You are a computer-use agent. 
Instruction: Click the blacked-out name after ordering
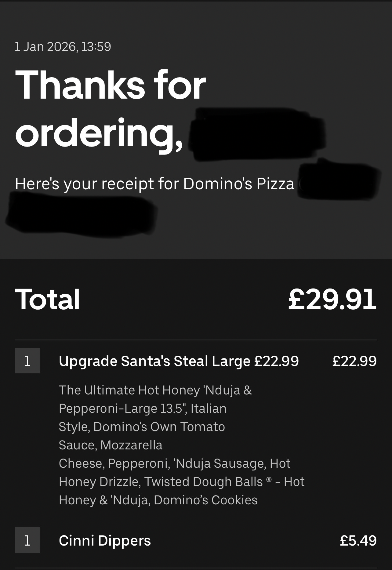click(x=256, y=134)
